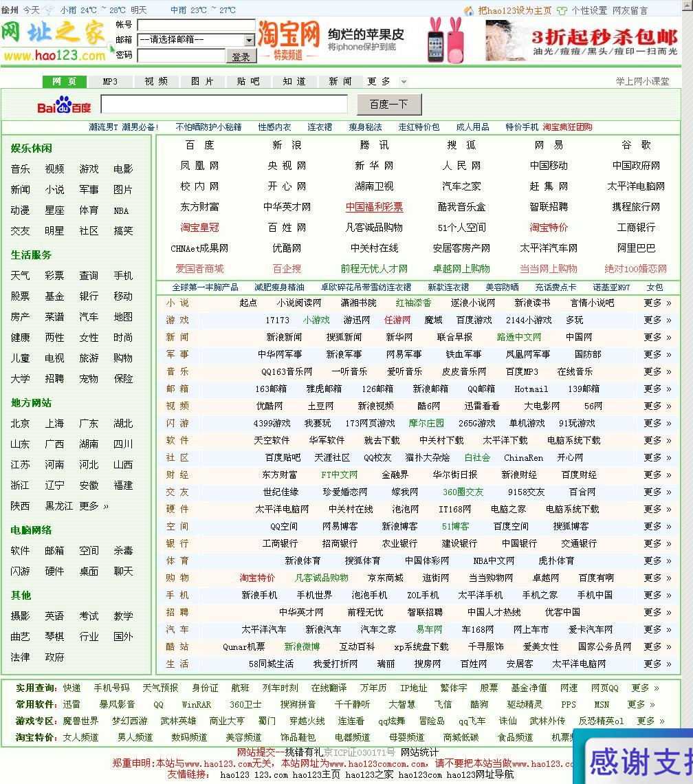
Task: Select the 网页 search tab
Action: pyautogui.click(x=65, y=82)
